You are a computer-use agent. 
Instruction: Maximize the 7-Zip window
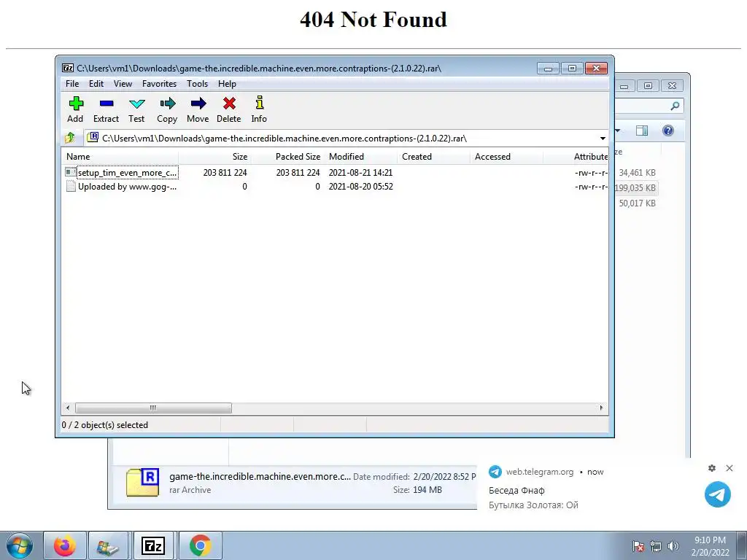point(572,68)
